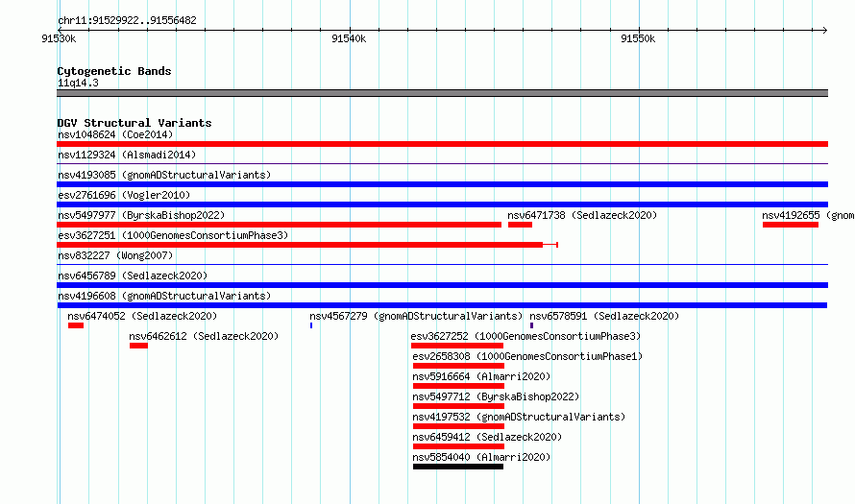Click the nsv4567279 (gnomADStructuralVariants) label
The width and height of the screenshot is (855, 504).
tap(416, 316)
